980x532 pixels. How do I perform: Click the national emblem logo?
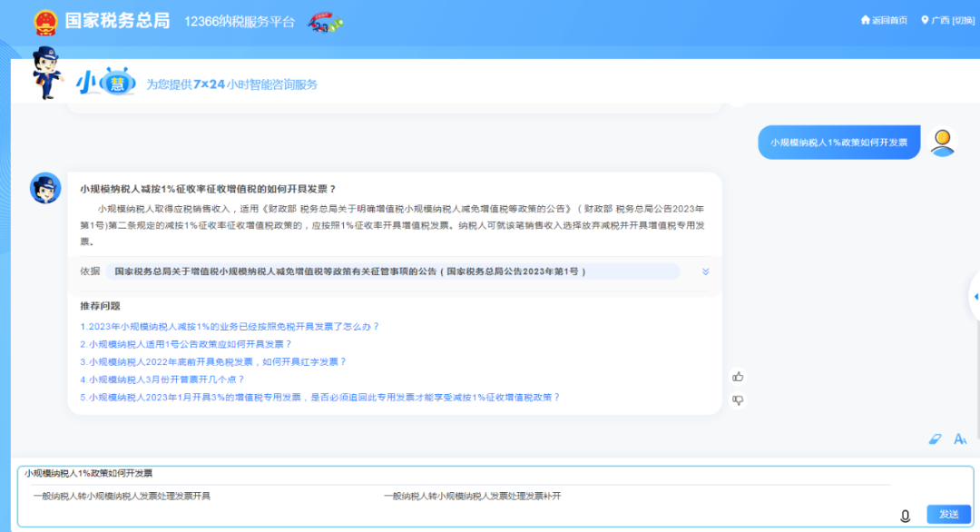(x=45, y=22)
